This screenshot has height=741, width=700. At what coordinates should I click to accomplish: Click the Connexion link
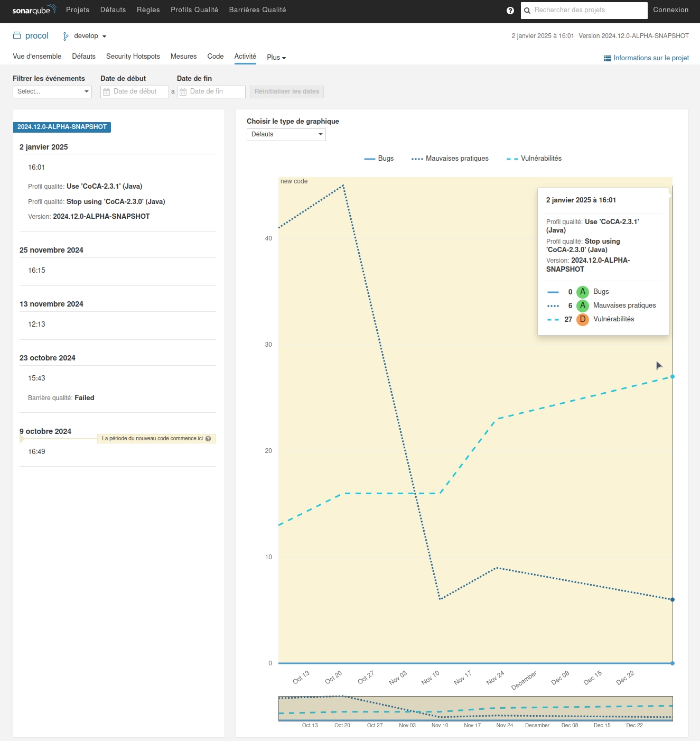pos(671,10)
